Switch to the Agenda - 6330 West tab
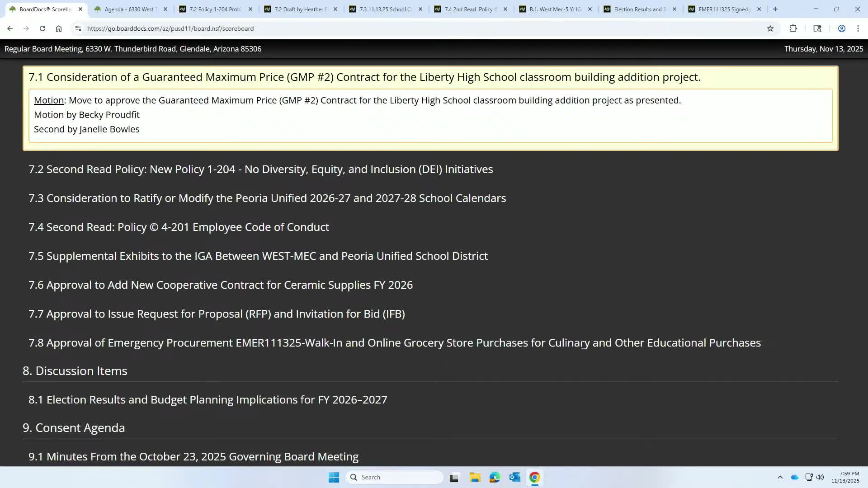 pyautogui.click(x=128, y=9)
